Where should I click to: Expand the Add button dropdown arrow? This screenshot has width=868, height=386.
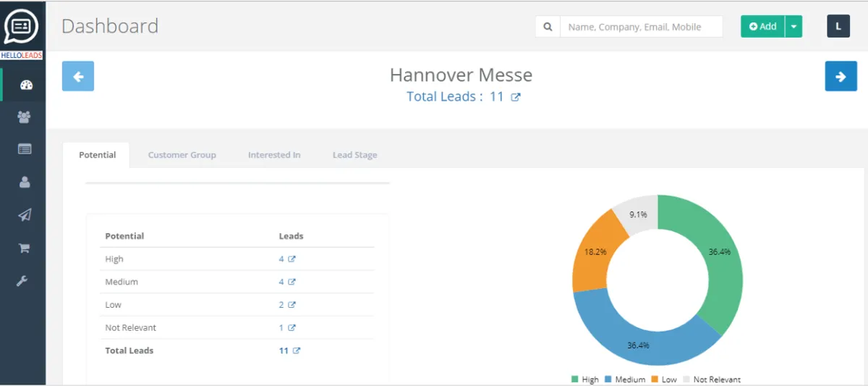tap(793, 27)
